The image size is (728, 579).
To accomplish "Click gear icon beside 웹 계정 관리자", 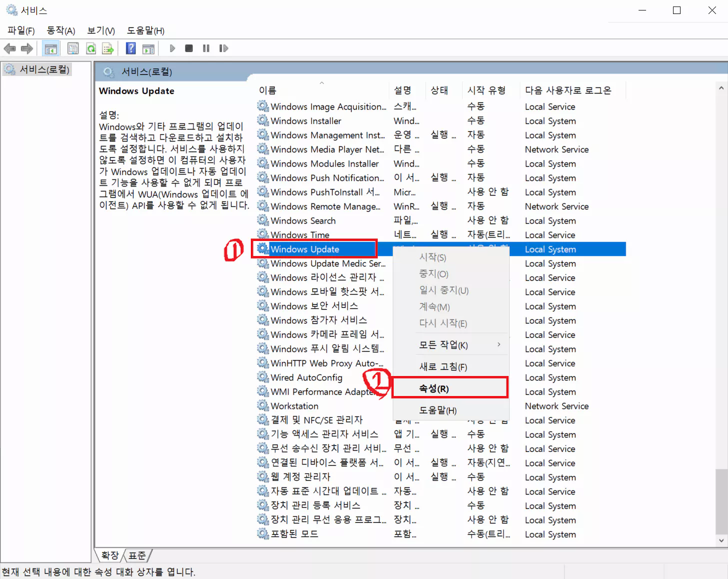I will 263,476.
